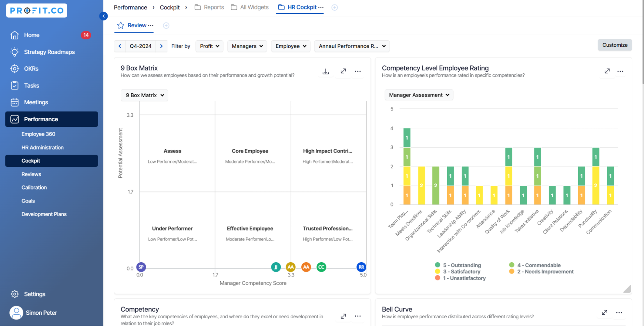This screenshot has width=644, height=326.
Task: Click the Home notification badge 14
Action: pos(86,35)
